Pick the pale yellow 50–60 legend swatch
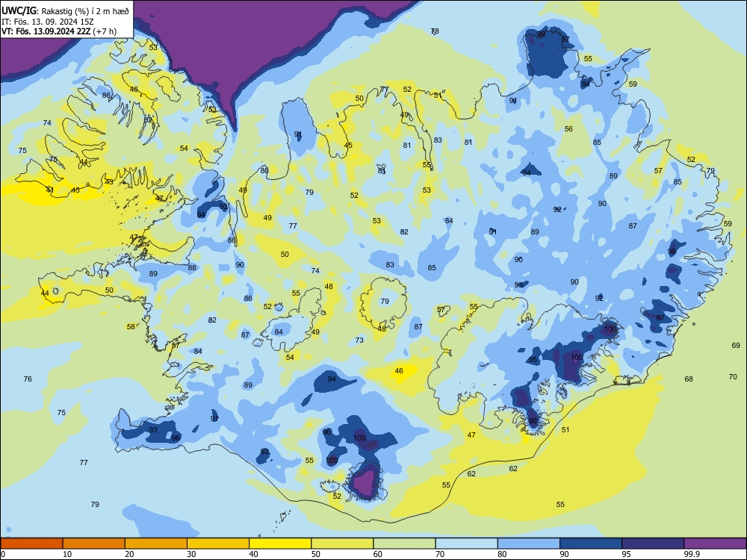 point(342,544)
